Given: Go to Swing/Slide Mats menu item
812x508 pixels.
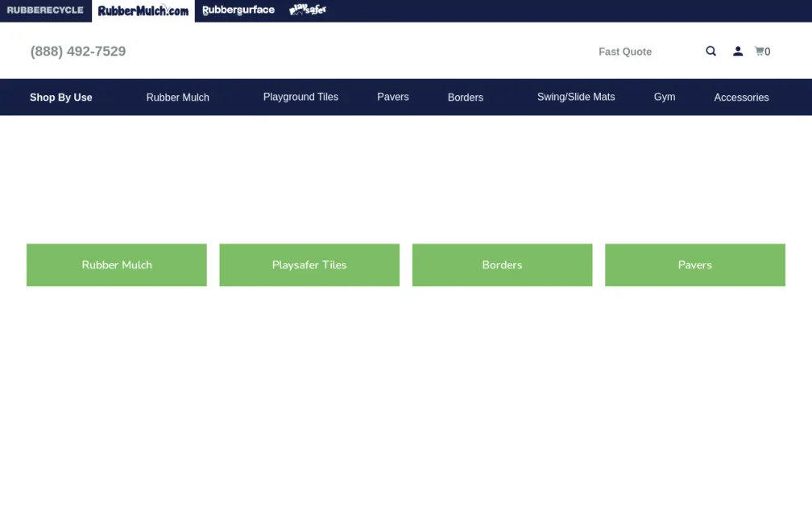Looking at the screenshot, I should (x=576, y=97).
